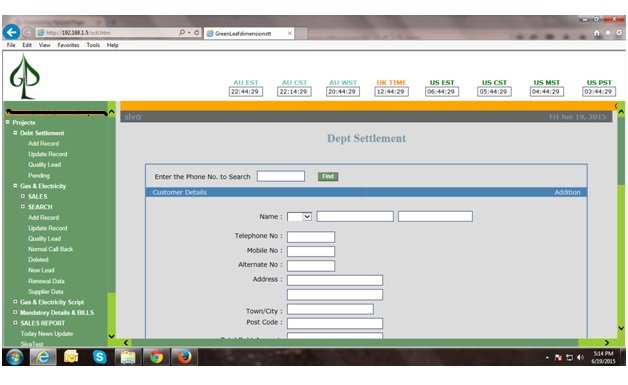Expand the SALES REPORT tree node
Screen dimensions: 628x385
tap(15, 323)
